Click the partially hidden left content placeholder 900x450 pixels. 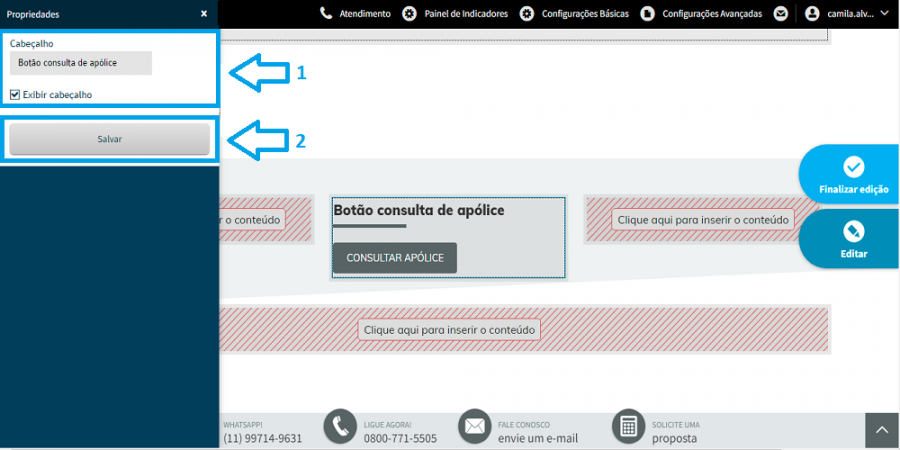252,220
